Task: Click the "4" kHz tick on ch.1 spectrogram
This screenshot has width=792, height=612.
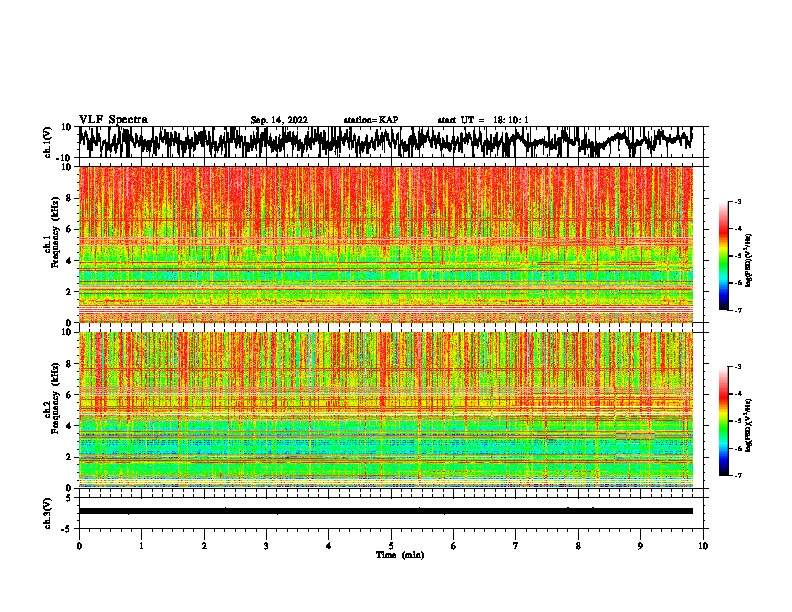Action: tap(69, 261)
